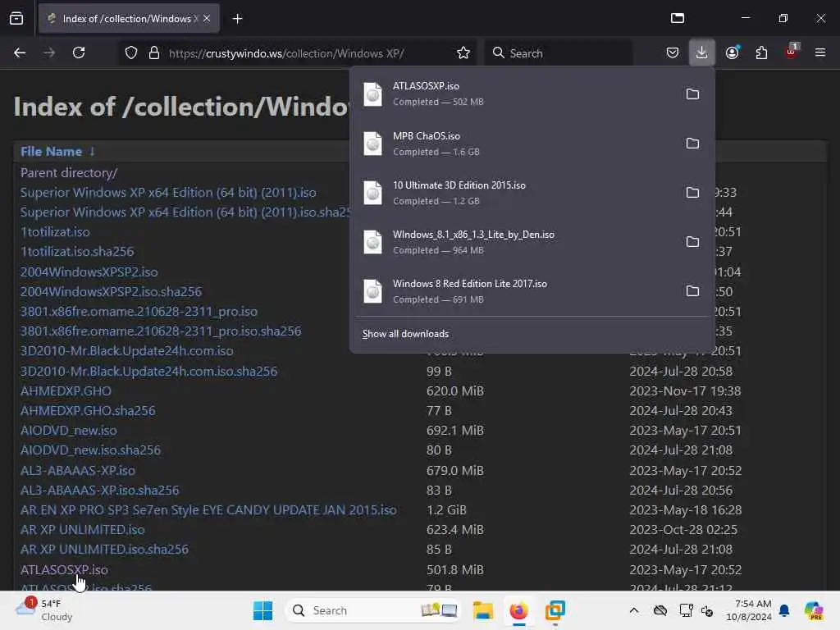The width and height of the screenshot is (840, 630).
Task: Open the Copilot preview icon
Action: pyautogui.click(x=814, y=610)
